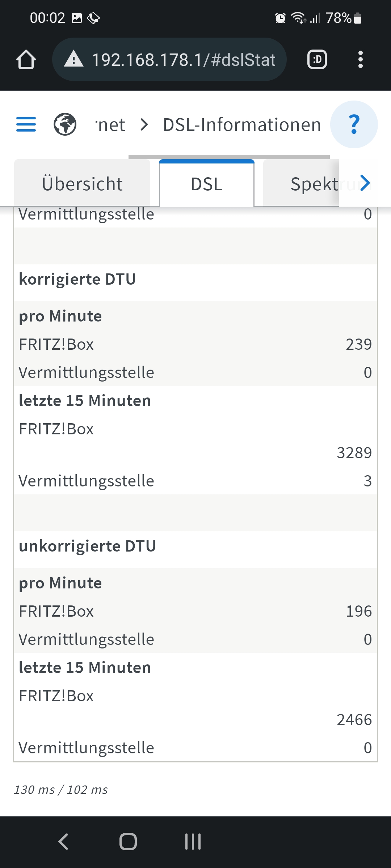Open the FRITZ!Box hamburger menu

click(x=26, y=124)
